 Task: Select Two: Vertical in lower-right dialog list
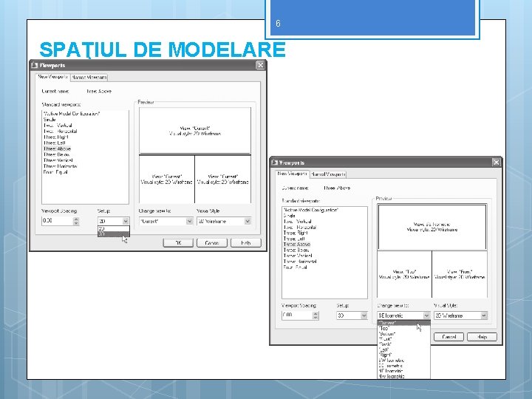(x=297, y=221)
